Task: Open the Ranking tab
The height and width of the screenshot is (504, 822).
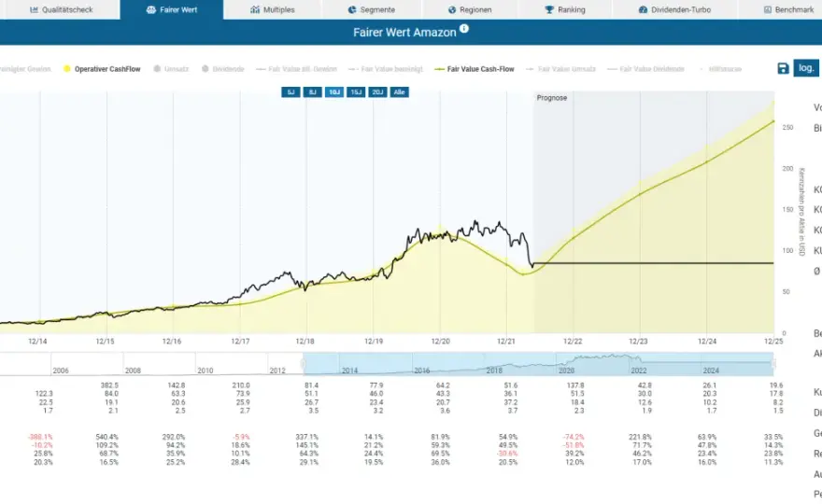Action: [x=564, y=9]
